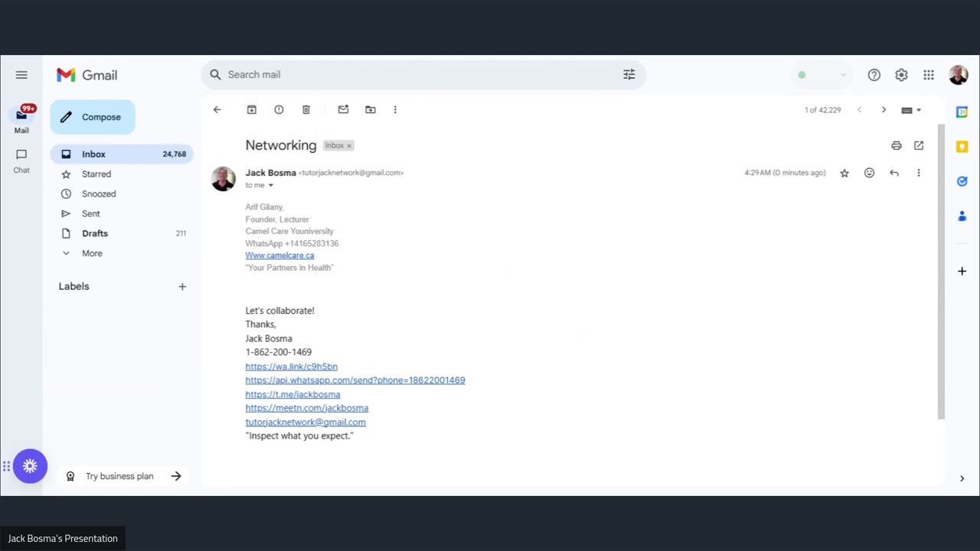The width and height of the screenshot is (980, 551).
Task: Open the Www.camelcare.ca link
Action: (x=279, y=256)
